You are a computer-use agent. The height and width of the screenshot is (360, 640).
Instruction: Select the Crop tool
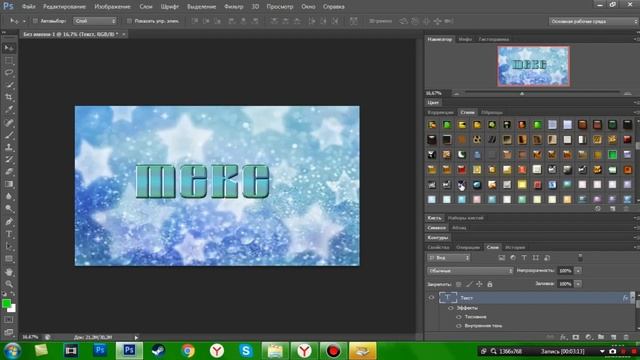pos(9,97)
